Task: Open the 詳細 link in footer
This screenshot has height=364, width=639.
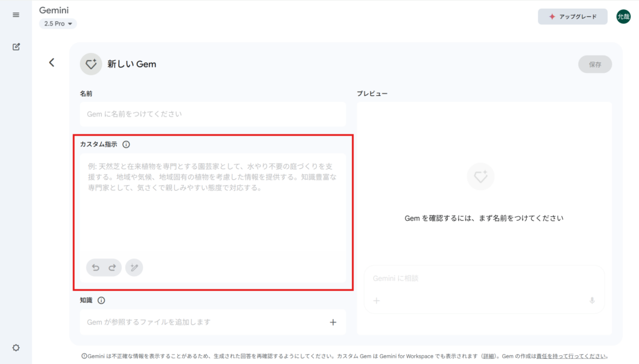Action: point(488,357)
